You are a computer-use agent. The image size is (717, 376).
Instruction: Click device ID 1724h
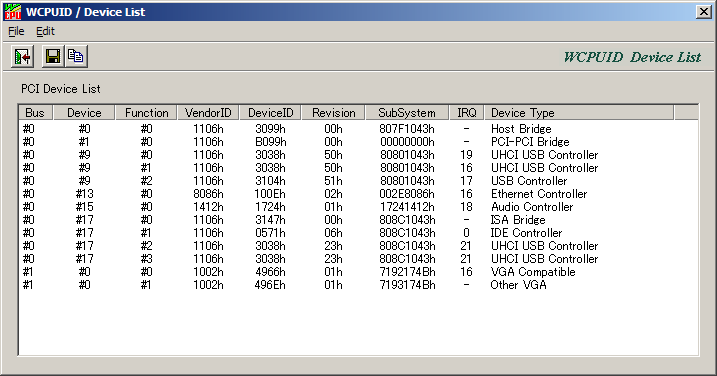[x=270, y=207]
